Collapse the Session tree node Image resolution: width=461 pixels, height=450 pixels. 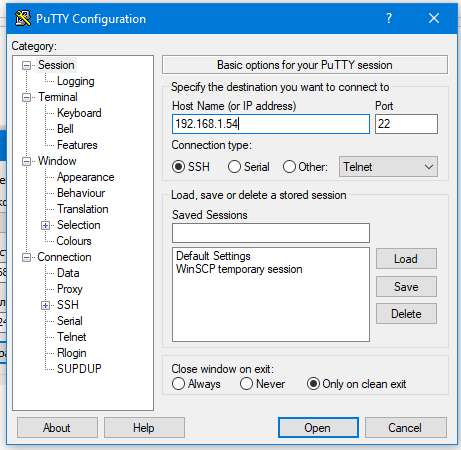point(26,65)
